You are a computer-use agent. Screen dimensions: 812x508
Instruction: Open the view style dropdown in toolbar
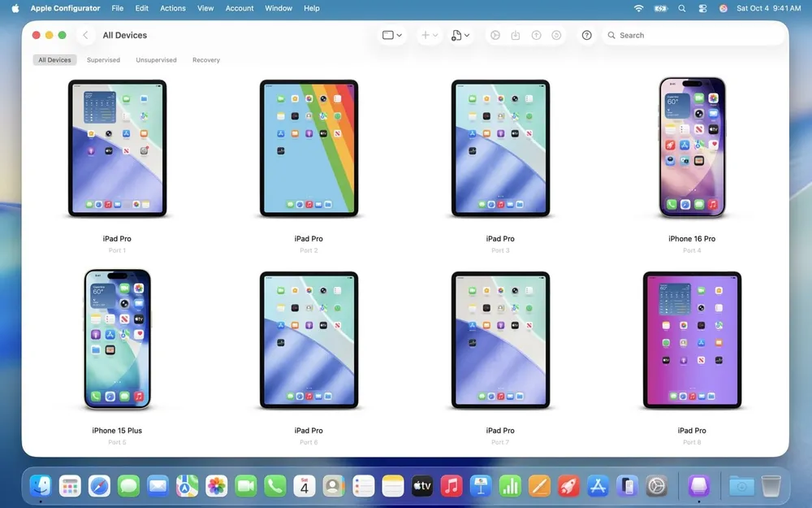pyautogui.click(x=392, y=35)
